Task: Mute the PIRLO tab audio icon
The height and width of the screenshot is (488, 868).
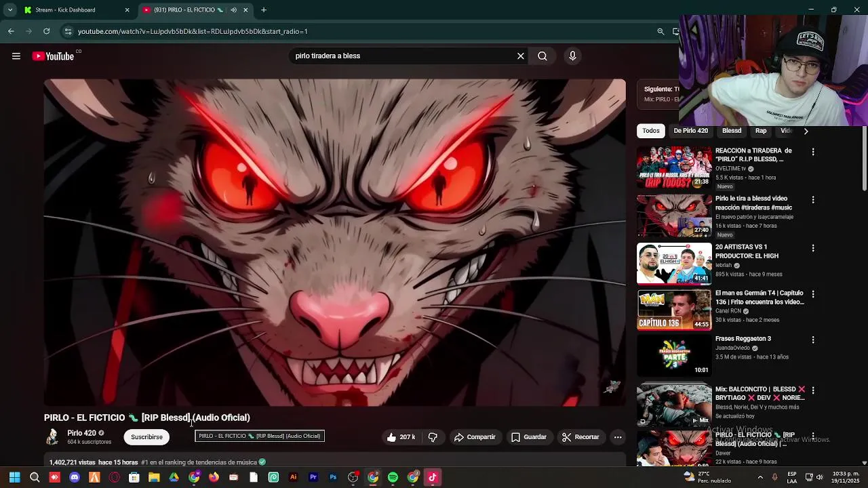Action: click(233, 10)
